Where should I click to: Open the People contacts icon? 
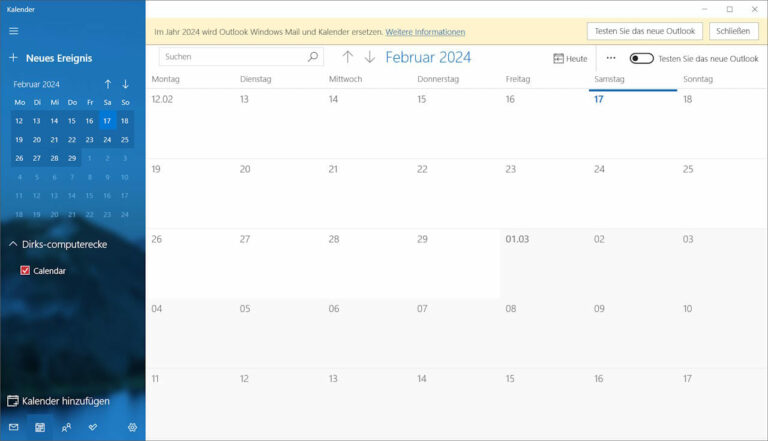(x=66, y=427)
